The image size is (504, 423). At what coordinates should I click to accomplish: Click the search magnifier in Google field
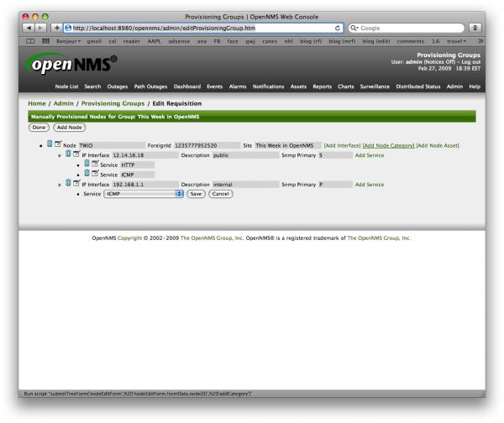[x=354, y=28]
